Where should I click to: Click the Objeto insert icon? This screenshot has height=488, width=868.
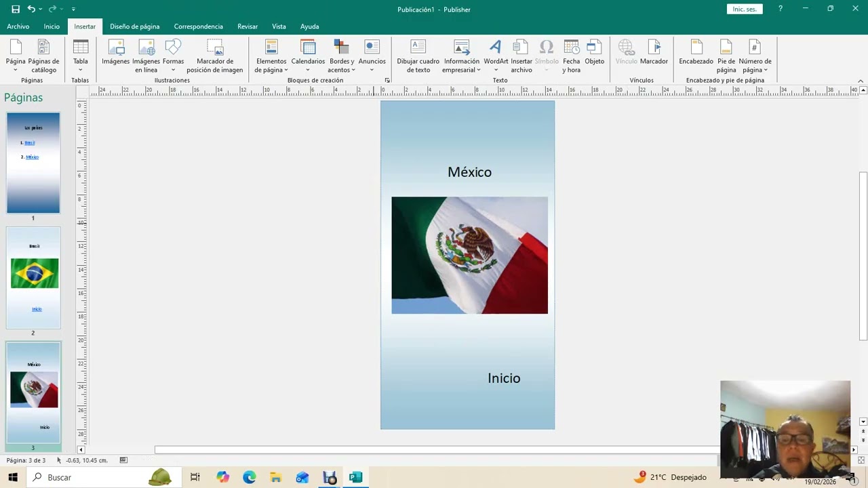[595, 53]
